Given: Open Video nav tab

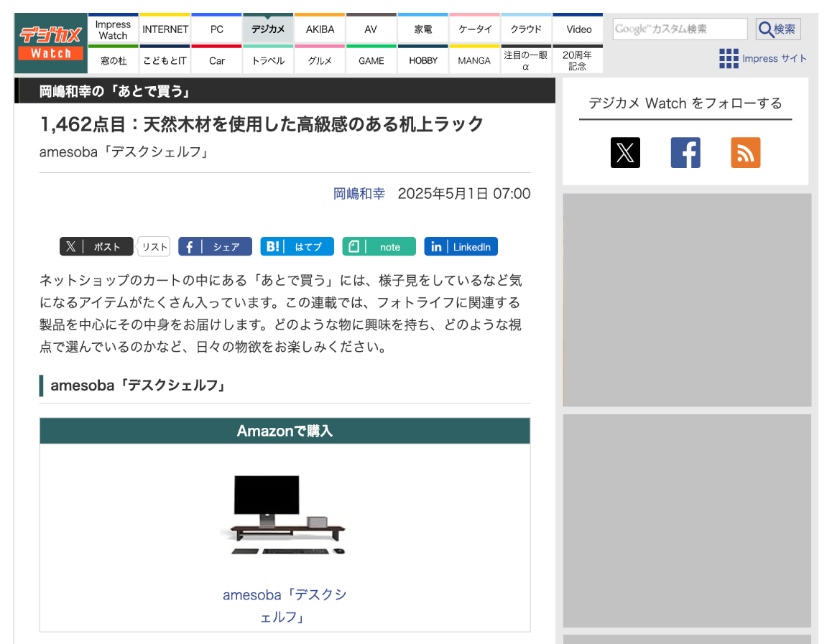Looking at the screenshot, I should [578, 29].
